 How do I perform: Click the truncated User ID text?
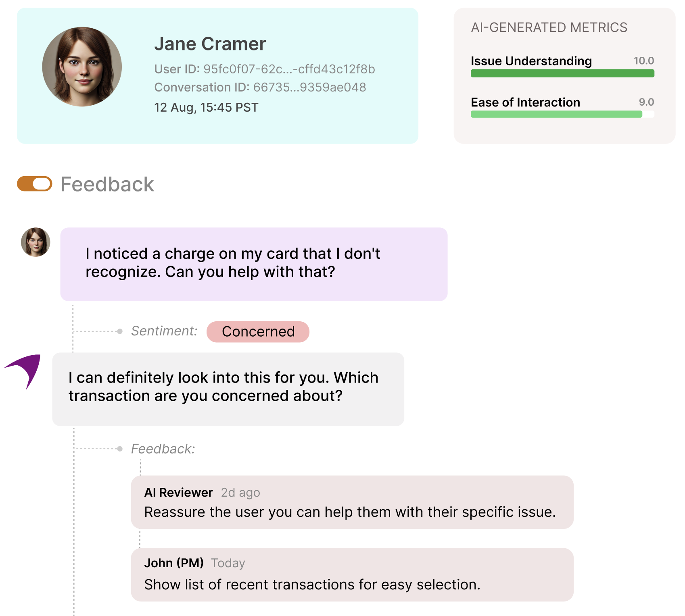coord(264,69)
